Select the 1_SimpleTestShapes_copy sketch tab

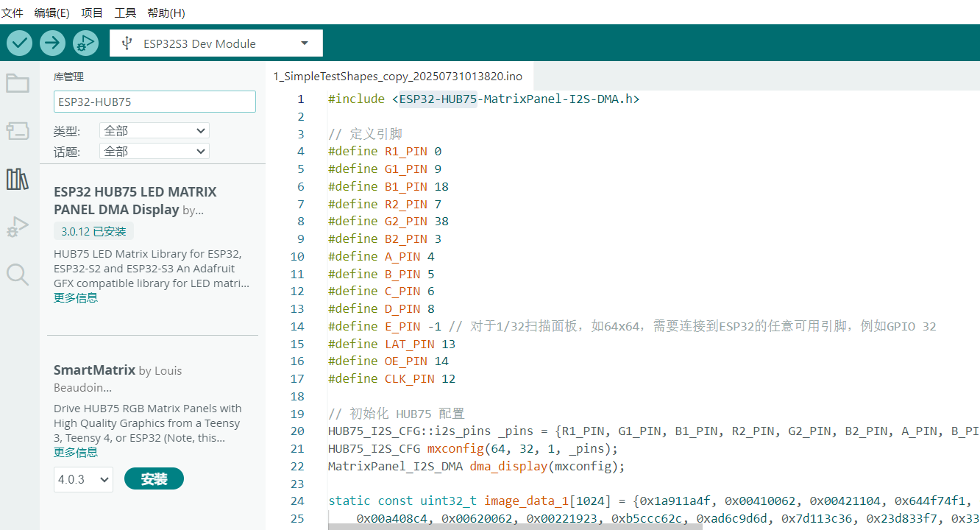(398, 77)
